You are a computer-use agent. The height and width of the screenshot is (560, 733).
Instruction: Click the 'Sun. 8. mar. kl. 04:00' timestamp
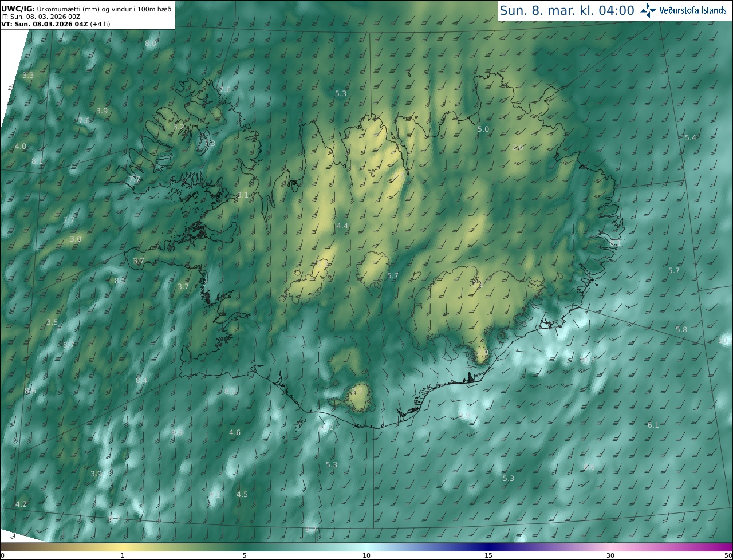pos(567,10)
